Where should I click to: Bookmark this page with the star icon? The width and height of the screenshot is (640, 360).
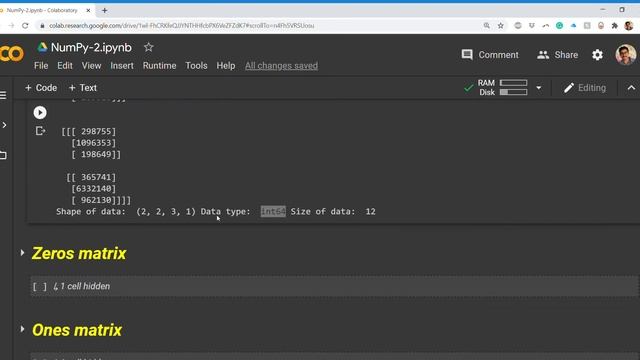tap(500, 26)
